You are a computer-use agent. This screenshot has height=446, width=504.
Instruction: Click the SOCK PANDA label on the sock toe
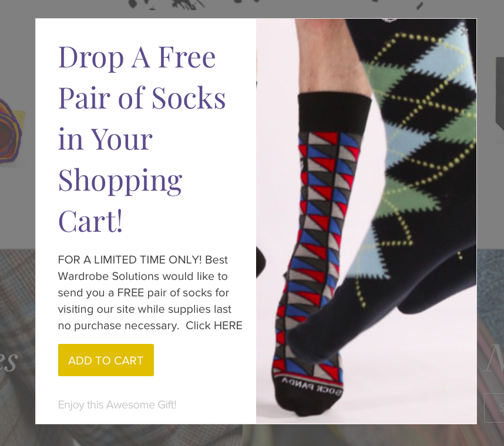pyautogui.click(x=312, y=386)
